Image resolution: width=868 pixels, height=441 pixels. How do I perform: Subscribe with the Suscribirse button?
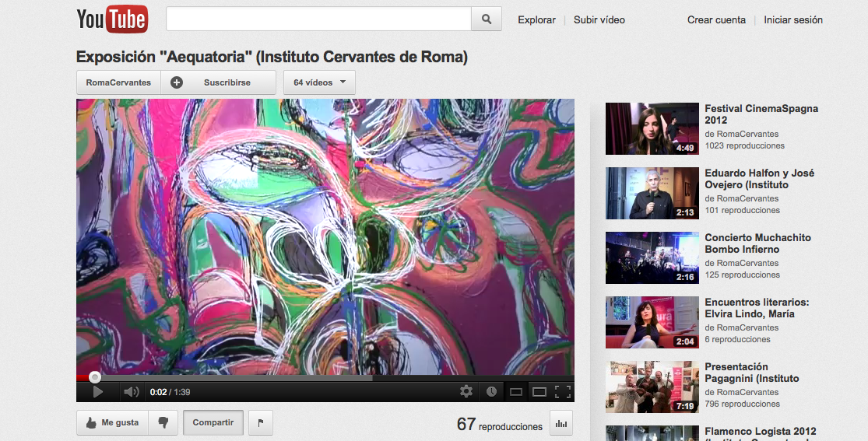218,82
